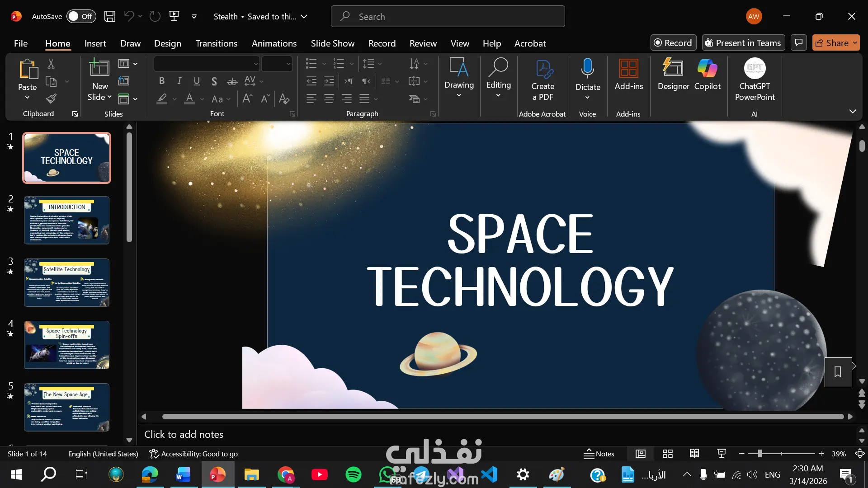This screenshot has width=868, height=488.
Task: Click the New Slide icon
Action: [99, 68]
